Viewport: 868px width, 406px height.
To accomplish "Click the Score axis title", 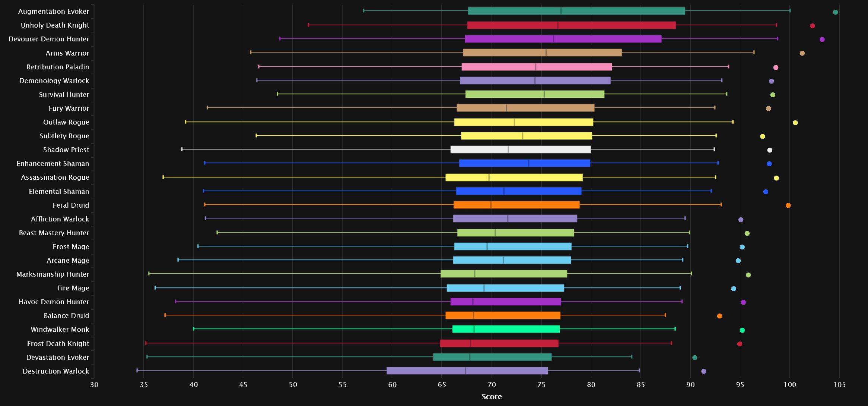I will [492, 397].
